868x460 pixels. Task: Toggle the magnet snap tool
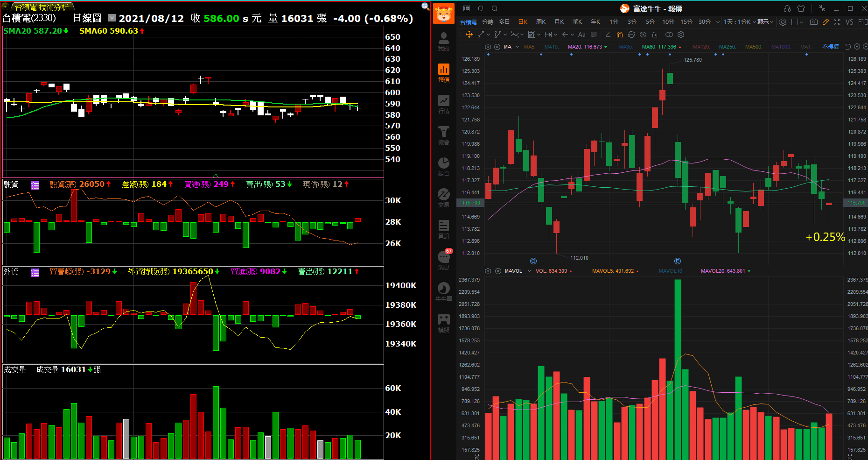620,35
